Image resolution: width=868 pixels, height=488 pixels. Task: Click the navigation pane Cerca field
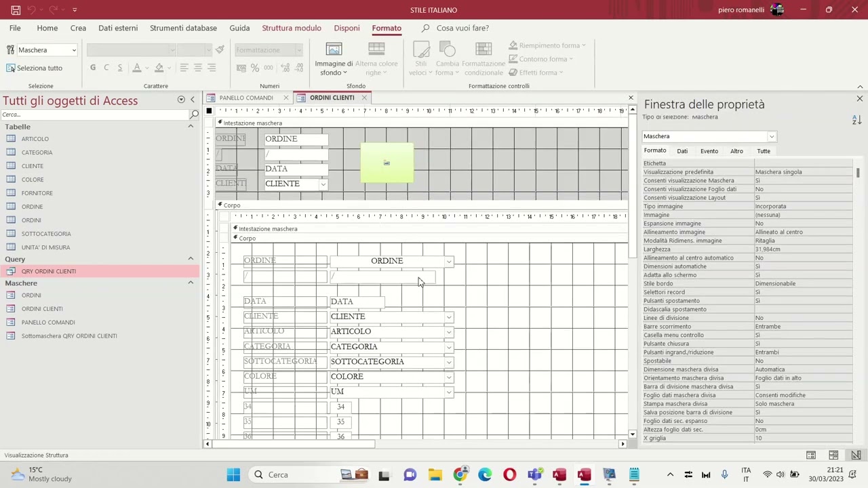95,114
